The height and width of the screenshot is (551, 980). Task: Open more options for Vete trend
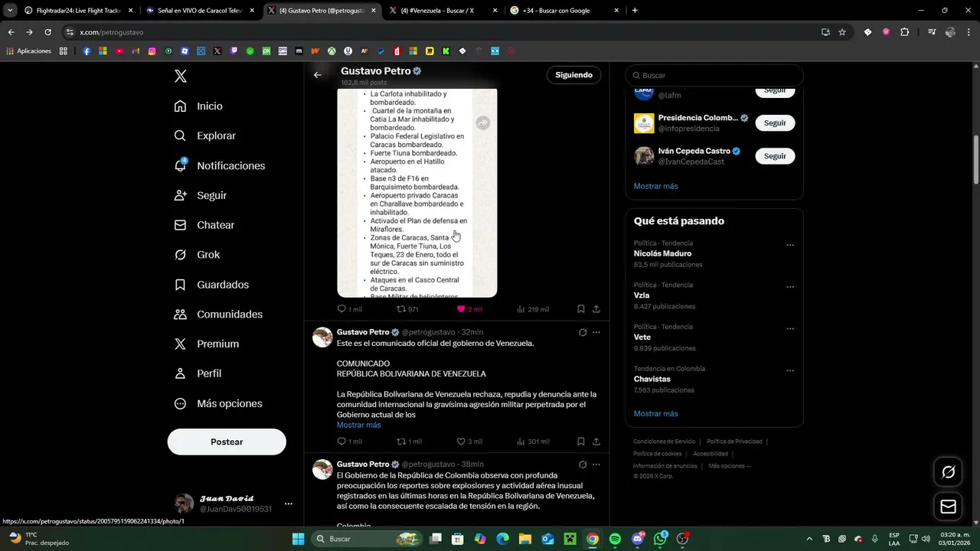pyautogui.click(x=790, y=329)
